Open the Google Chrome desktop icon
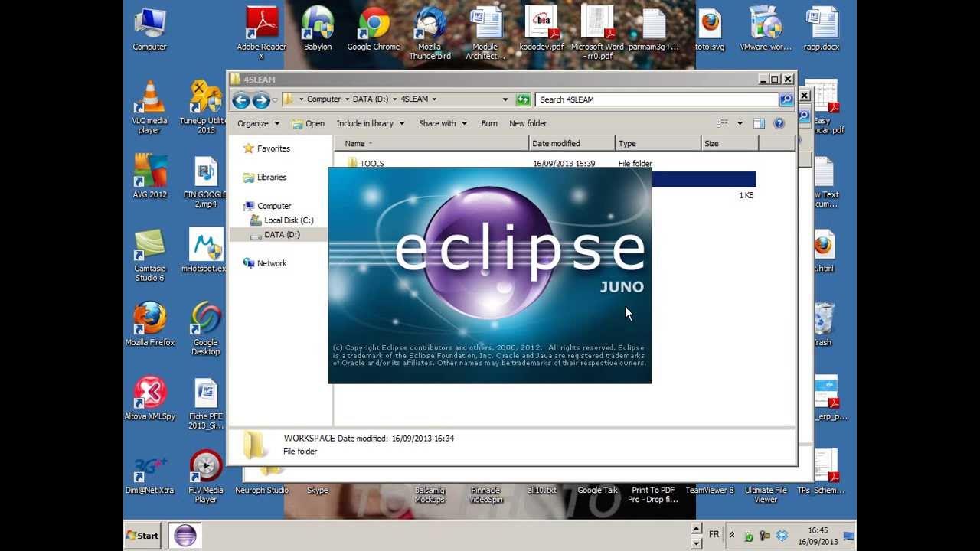 (374, 29)
